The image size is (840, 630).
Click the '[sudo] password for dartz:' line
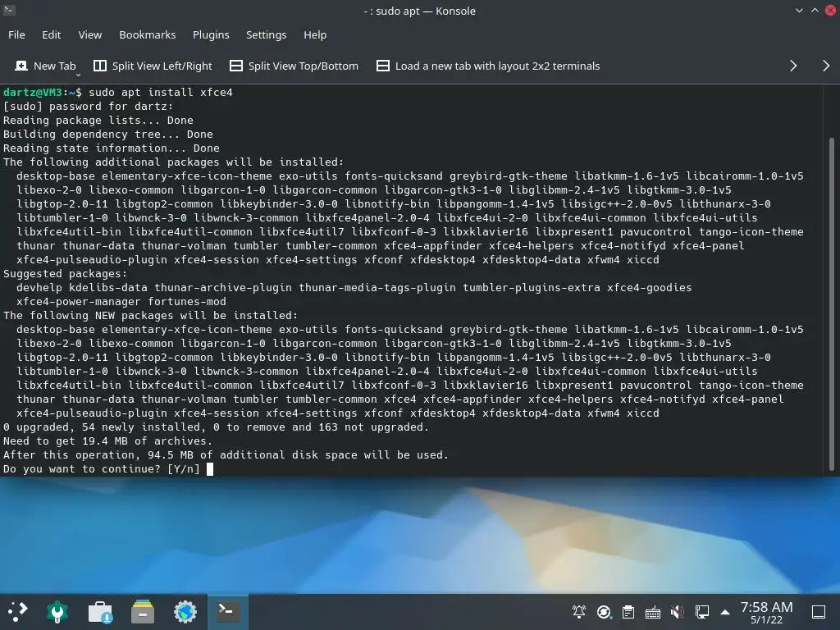pos(89,106)
